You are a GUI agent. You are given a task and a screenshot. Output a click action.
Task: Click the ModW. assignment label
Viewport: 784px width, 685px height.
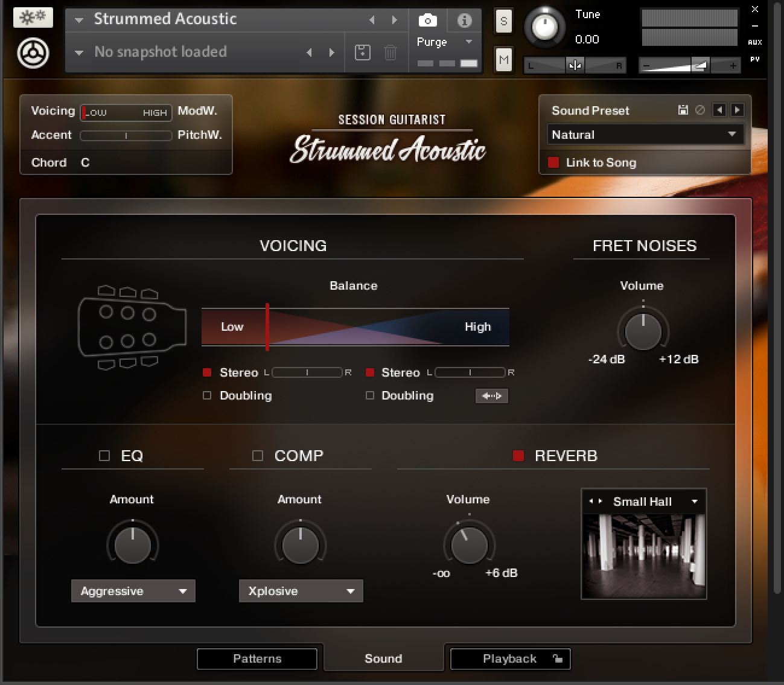[197, 110]
